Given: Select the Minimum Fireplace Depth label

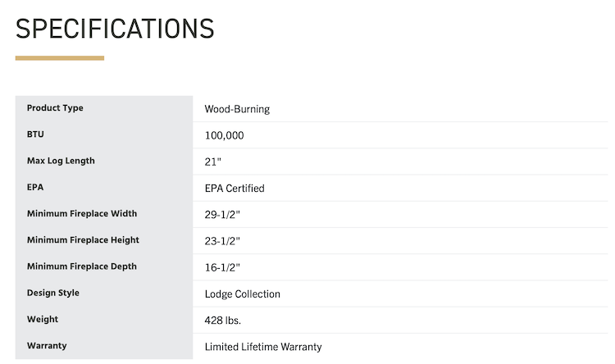Looking at the screenshot, I should [82, 266].
